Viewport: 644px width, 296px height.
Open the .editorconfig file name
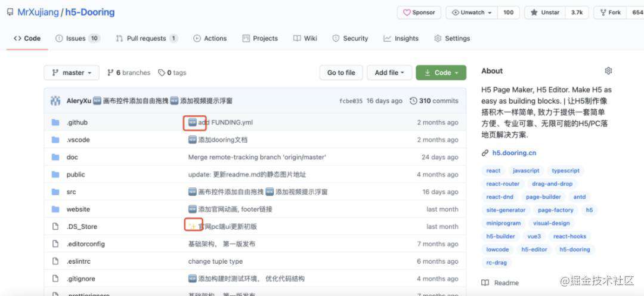coord(85,244)
